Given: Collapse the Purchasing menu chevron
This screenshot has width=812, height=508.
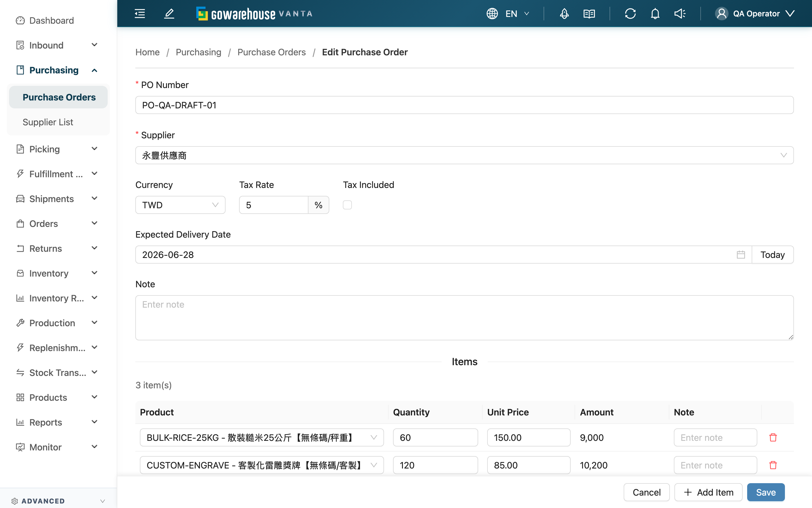Looking at the screenshot, I should 95,70.
